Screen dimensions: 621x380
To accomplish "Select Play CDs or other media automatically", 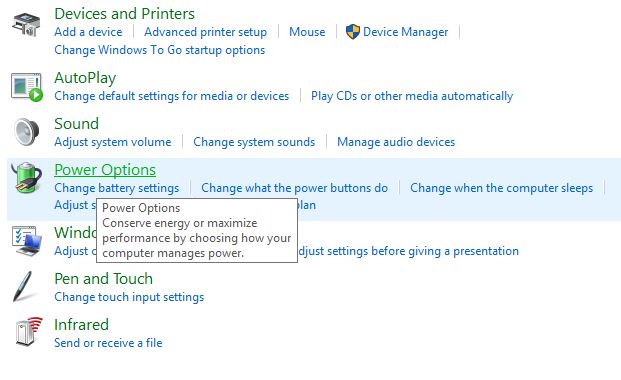I will click(x=412, y=96).
